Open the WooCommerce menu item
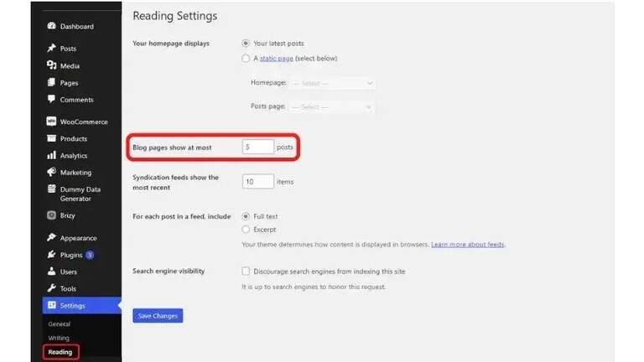Screen dimensions: 644x362 pyautogui.click(x=84, y=122)
